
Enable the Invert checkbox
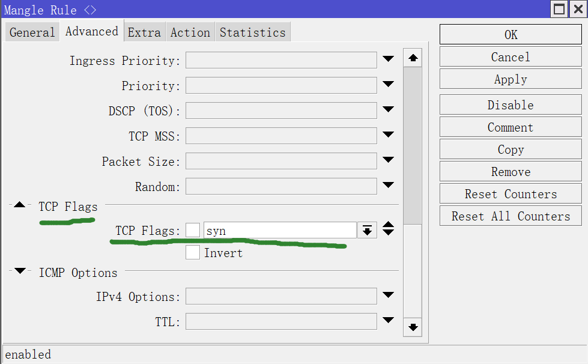[x=192, y=253]
